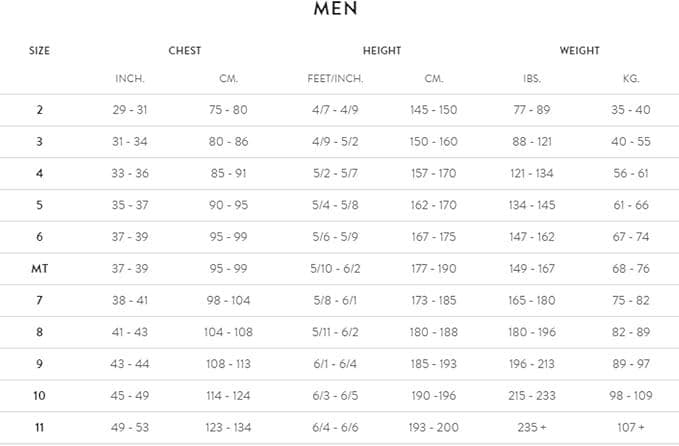Click the HEIGHT column header
679x446 pixels.
382,51
